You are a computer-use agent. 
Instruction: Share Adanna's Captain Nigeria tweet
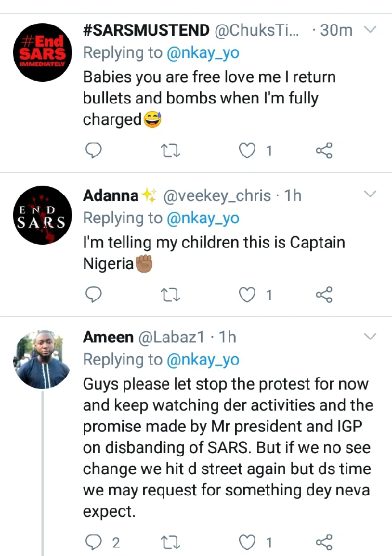point(324,295)
